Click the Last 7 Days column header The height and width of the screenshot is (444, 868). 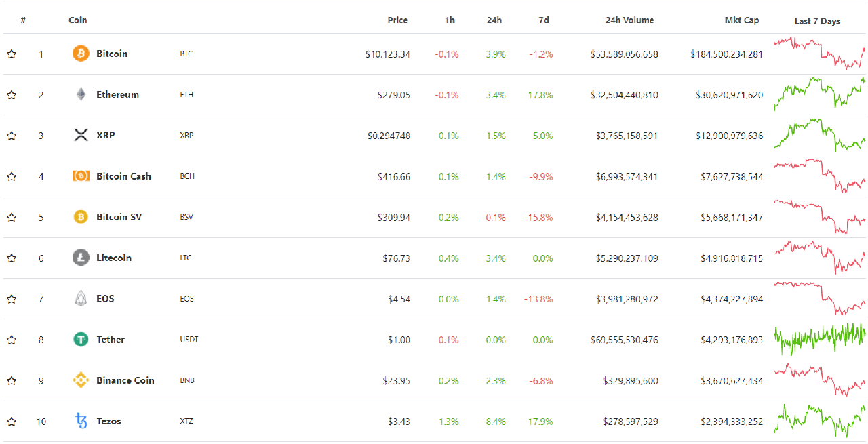(817, 21)
